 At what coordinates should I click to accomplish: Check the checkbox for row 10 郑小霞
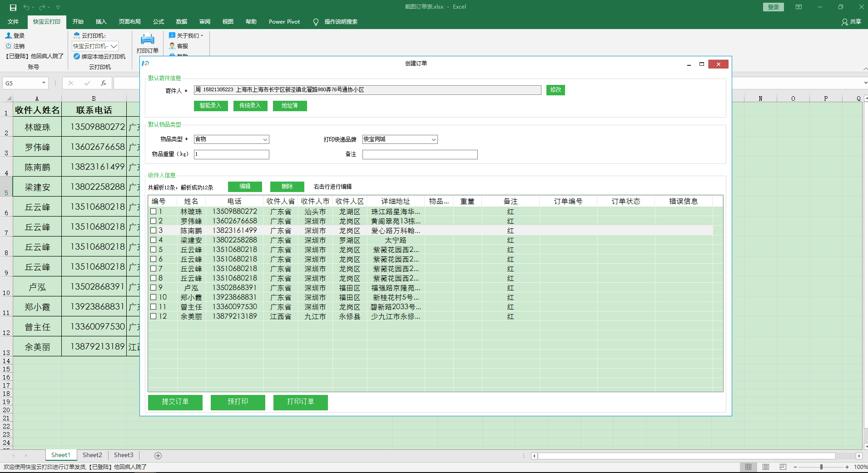pyautogui.click(x=154, y=297)
